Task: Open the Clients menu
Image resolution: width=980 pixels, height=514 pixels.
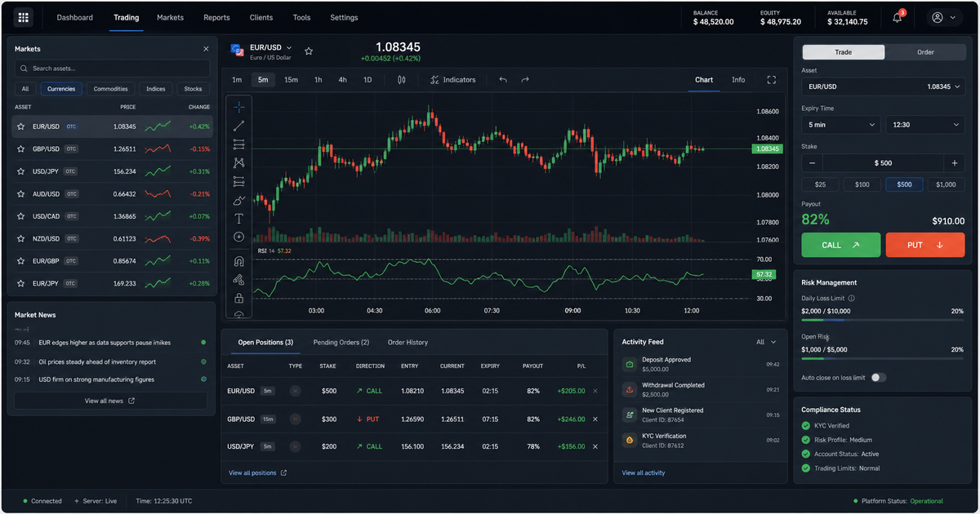Action: coord(261,17)
